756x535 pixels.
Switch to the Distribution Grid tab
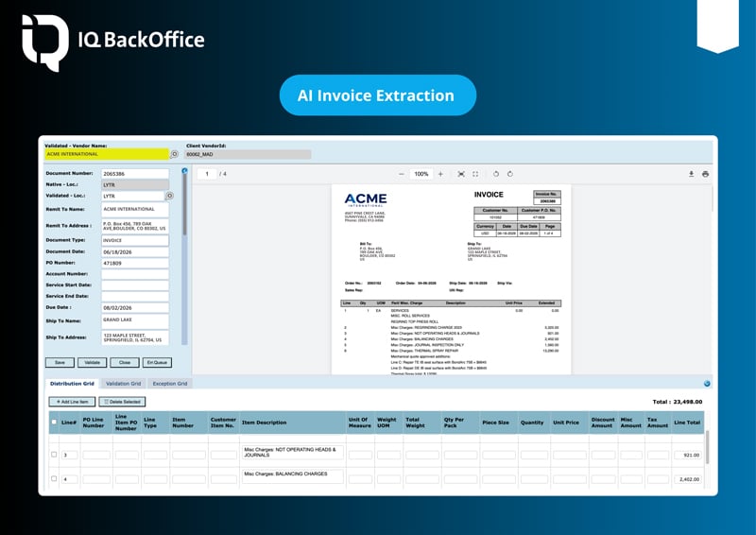72,384
